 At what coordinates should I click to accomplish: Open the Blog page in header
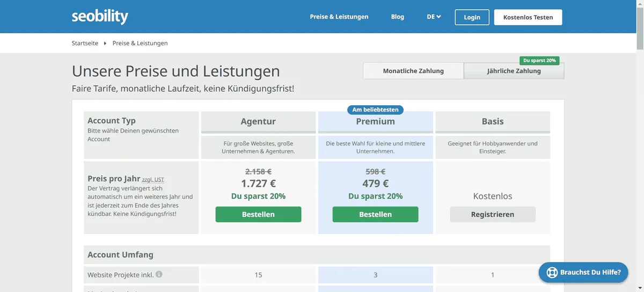coord(398,17)
